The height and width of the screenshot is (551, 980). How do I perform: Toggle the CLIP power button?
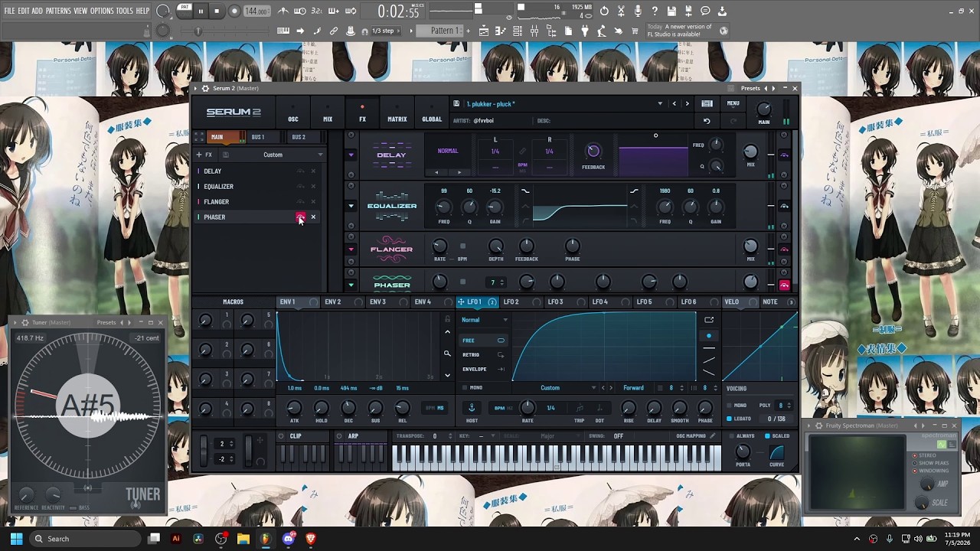click(x=281, y=436)
